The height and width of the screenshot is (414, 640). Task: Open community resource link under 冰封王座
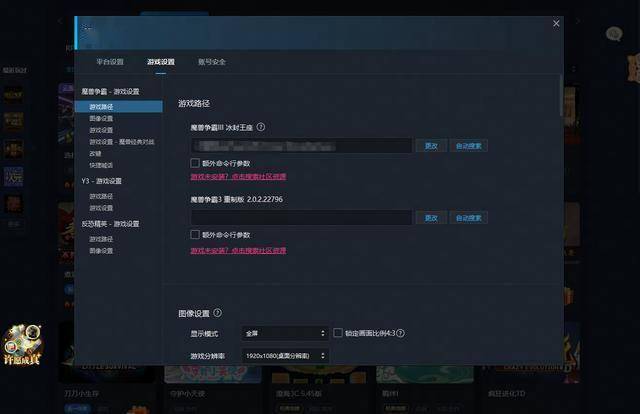[238, 177]
